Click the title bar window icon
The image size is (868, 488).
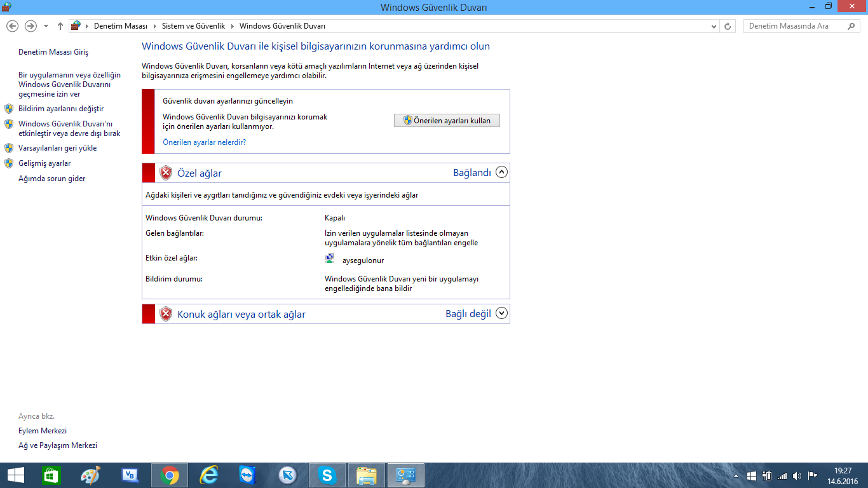pyautogui.click(x=7, y=6)
